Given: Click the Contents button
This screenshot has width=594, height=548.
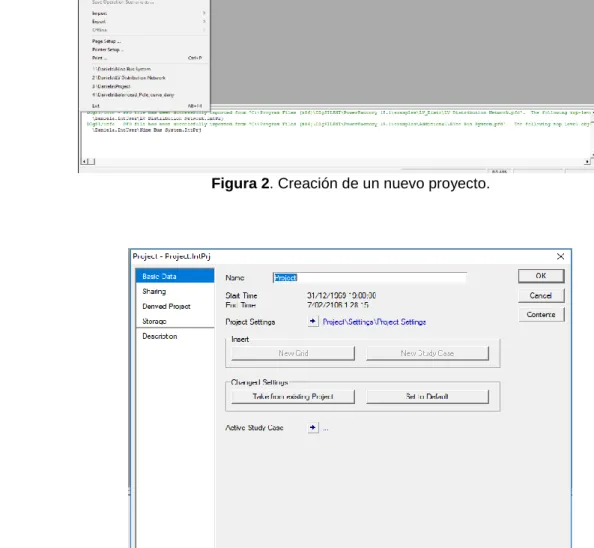Looking at the screenshot, I should coord(541,314).
